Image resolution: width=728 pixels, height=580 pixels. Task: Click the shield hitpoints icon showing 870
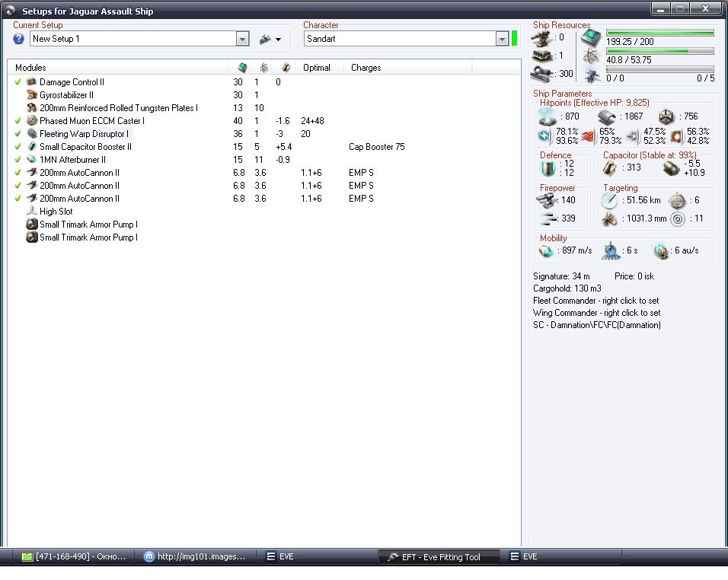click(547, 116)
